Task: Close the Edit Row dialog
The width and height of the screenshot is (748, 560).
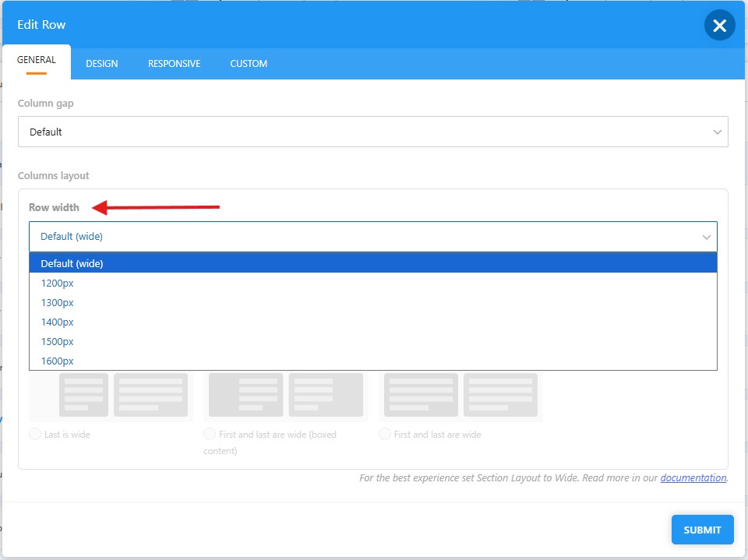Action: 719,25
